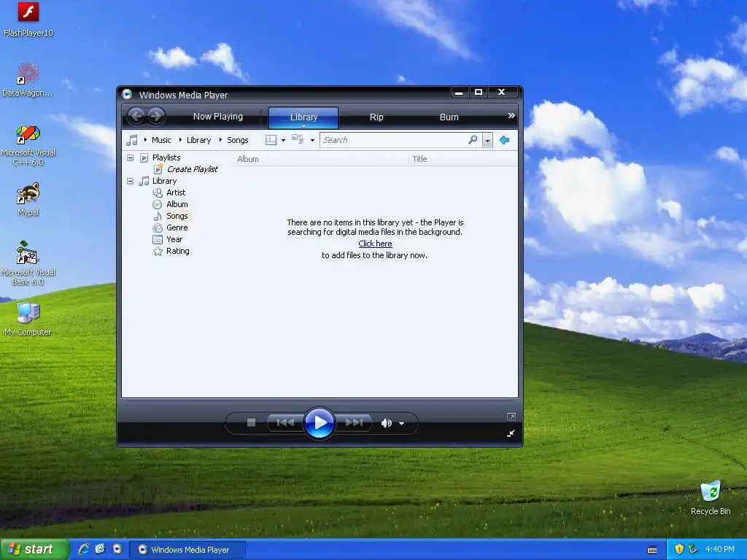Open the layout options dropdown arrow
The height and width of the screenshot is (560, 747).
pos(284,141)
